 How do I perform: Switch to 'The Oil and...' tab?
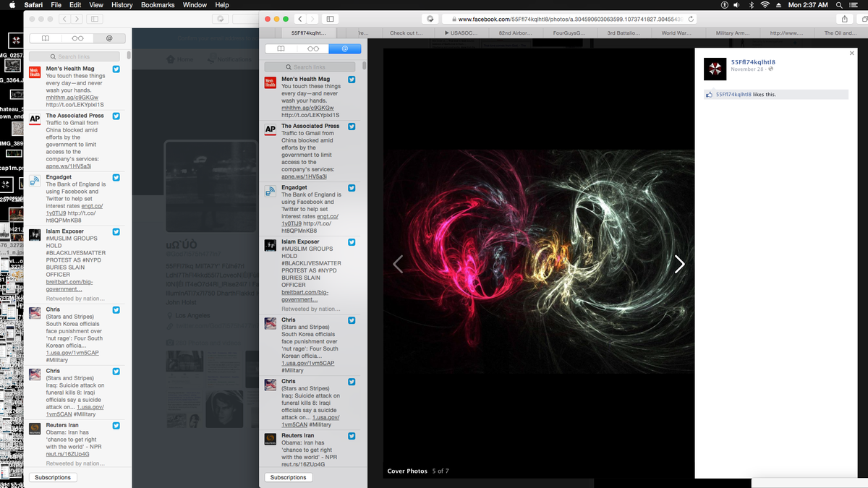pyautogui.click(x=840, y=33)
